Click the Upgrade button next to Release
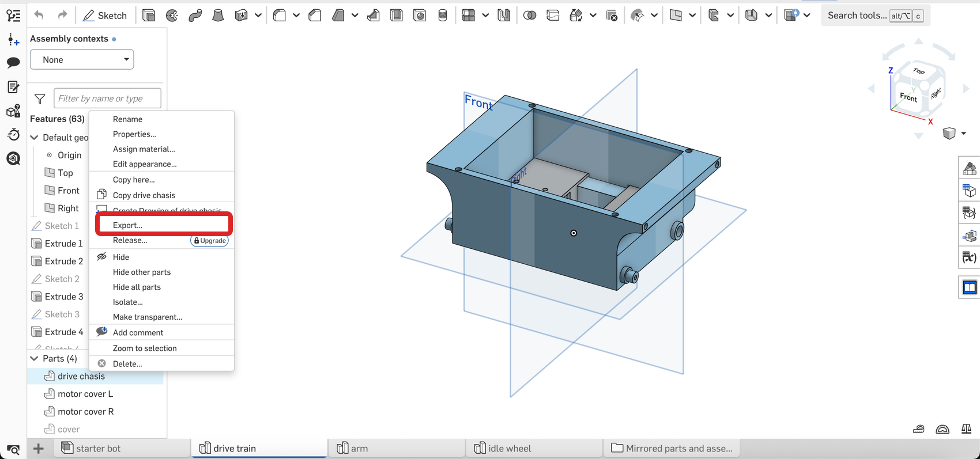 tap(209, 241)
